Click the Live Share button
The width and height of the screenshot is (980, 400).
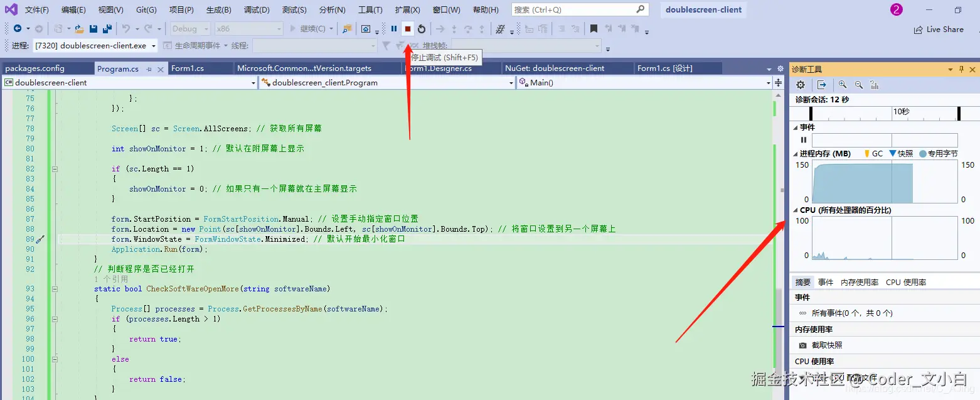tap(939, 29)
